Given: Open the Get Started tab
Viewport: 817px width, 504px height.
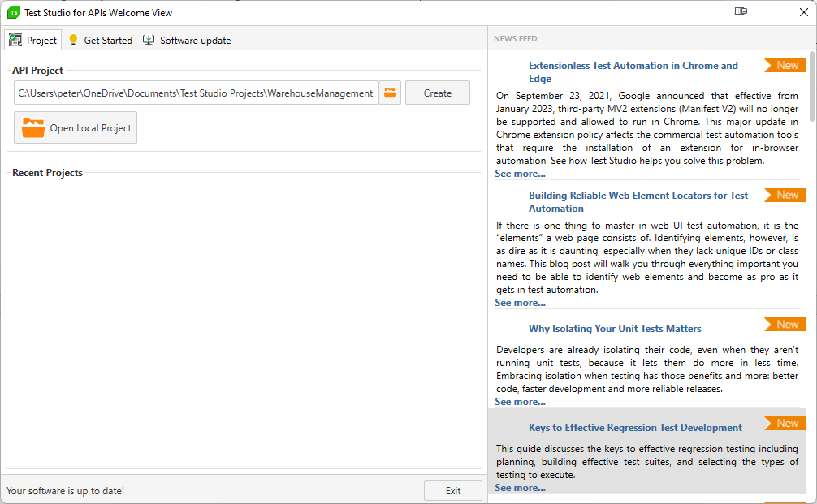Looking at the screenshot, I should point(101,40).
